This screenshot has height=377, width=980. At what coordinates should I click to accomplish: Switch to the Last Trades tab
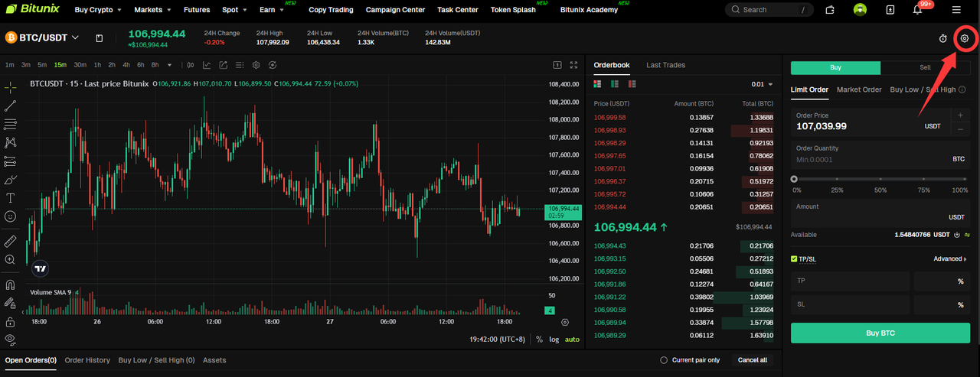click(665, 65)
